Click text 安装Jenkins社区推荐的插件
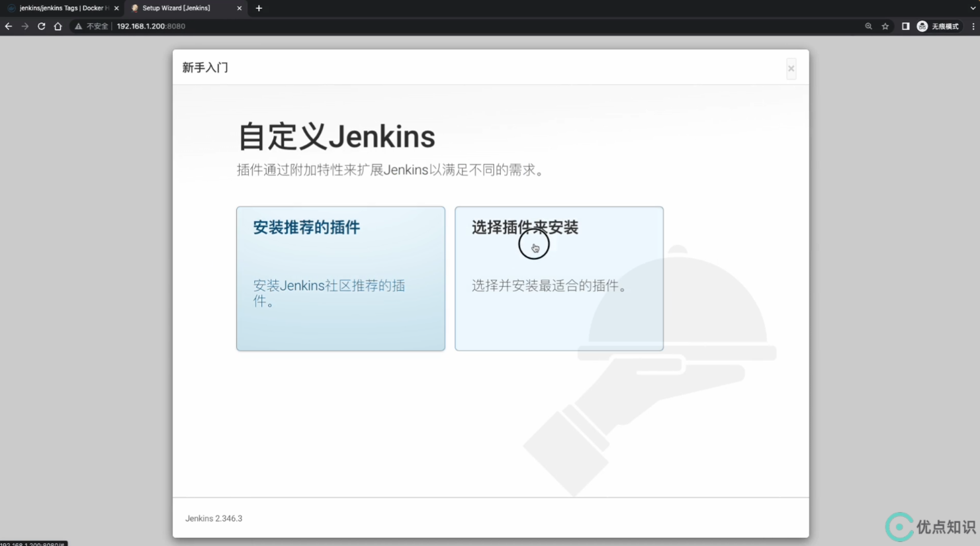Screen dimensions: 980x546 (329, 293)
